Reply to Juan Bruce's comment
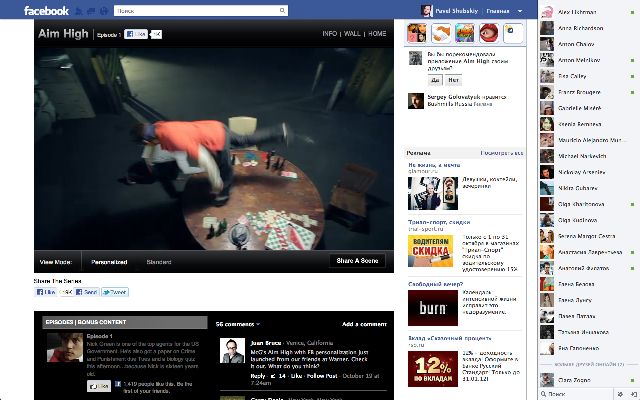 (258, 376)
